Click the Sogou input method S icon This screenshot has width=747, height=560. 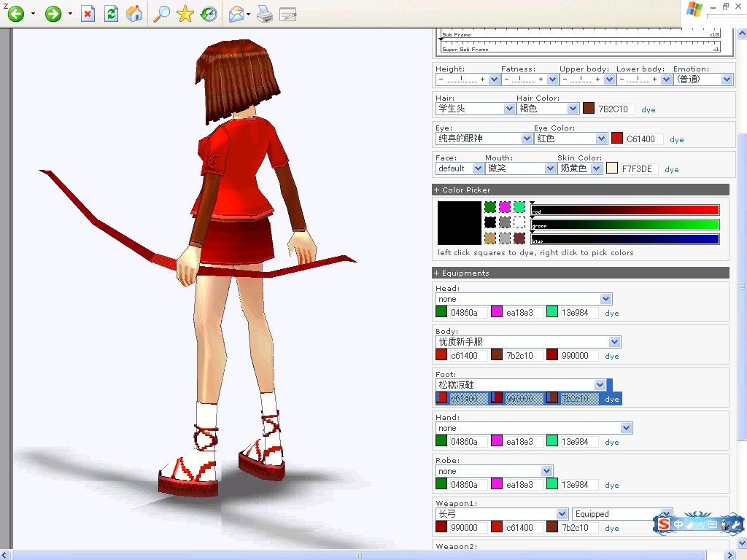[664, 524]
